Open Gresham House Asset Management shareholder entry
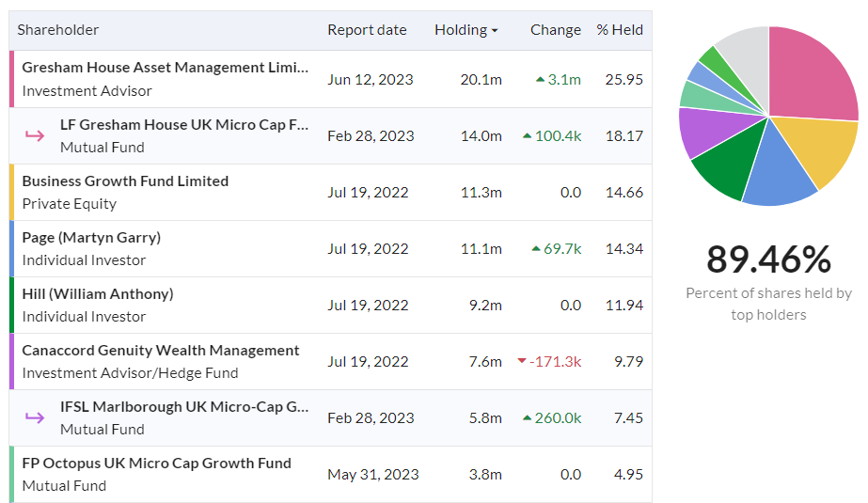The image size is (868, 503). click(165, 68)
